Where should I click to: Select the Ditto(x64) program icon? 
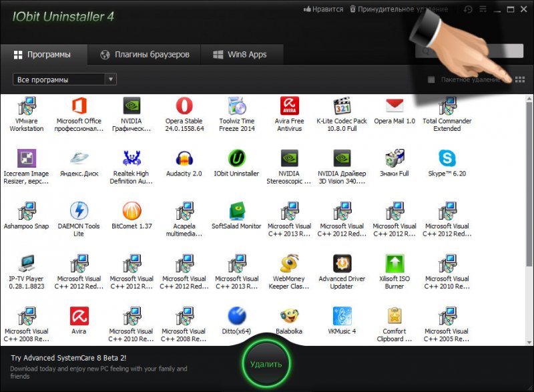point(237,321)
